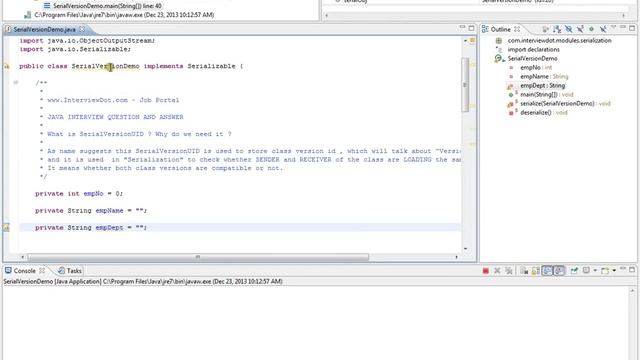Viewport: 640px width, 360px height.
Task: Click the empName variable in code
Action: coord(109,211)
